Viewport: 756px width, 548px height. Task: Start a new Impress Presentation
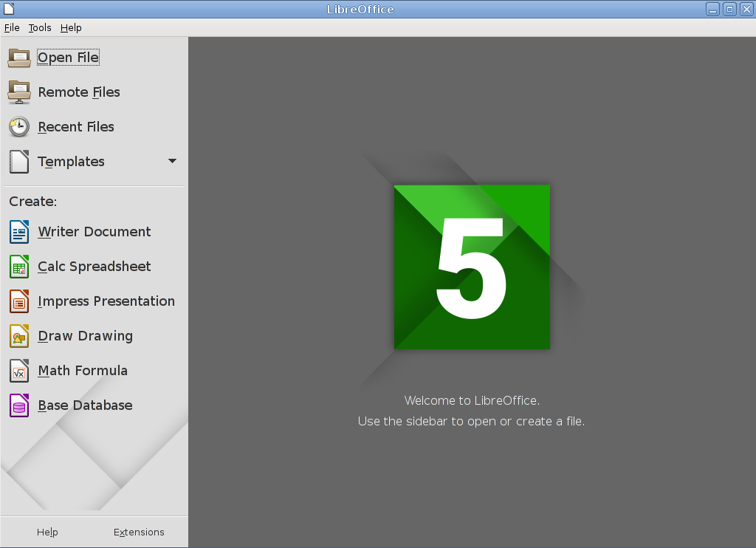pyautogui.click(x=106, y=301)
